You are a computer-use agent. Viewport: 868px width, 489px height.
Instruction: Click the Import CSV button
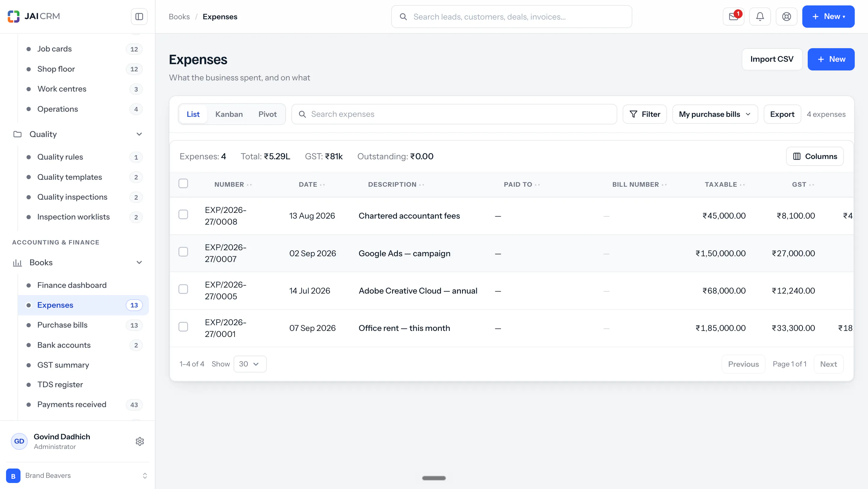(x=772, y=59)
